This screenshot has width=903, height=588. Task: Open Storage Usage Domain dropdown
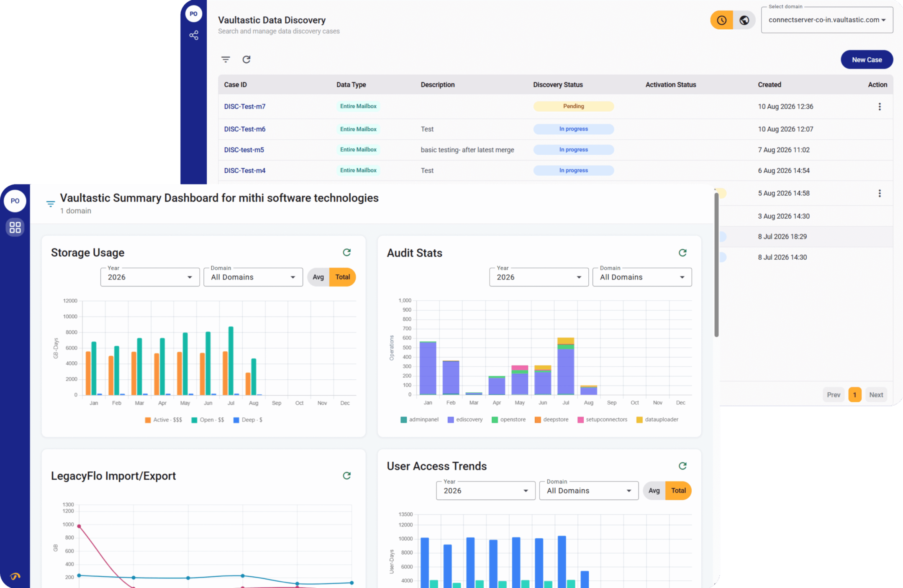click(x=253, y=277)
